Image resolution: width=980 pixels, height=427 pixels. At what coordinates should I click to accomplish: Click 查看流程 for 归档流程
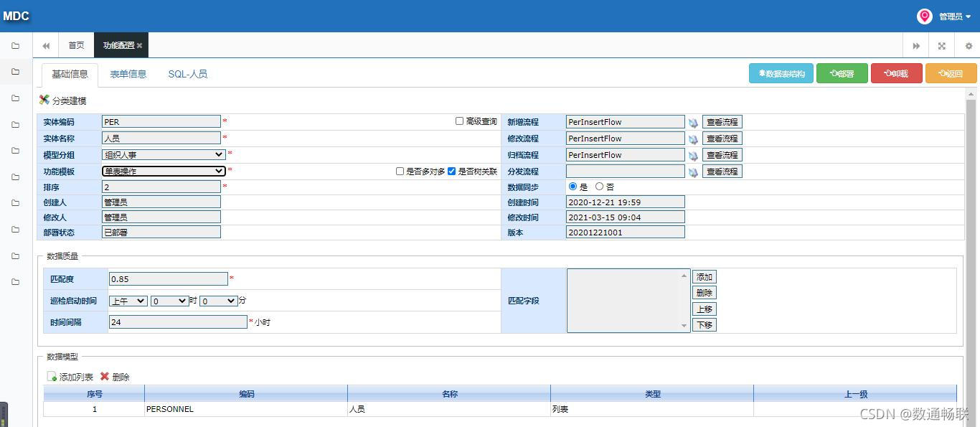tap(722, 155)
